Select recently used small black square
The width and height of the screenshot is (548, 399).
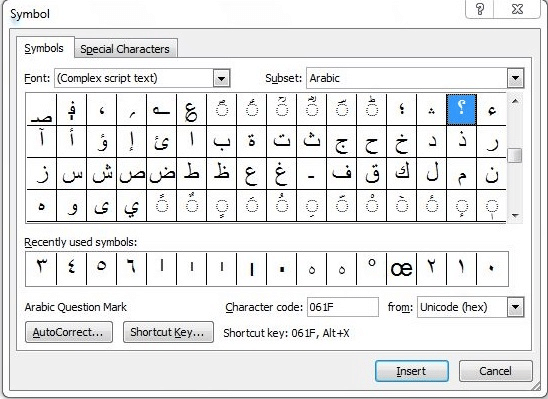click(x=281, y=268)
